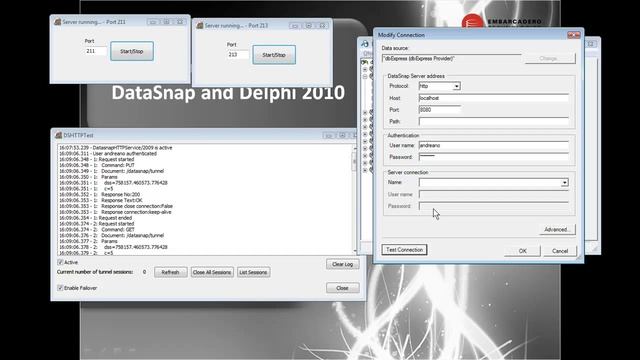Click the List Sessions button
The height and width of the screenshot is (360, 640).
253,272
